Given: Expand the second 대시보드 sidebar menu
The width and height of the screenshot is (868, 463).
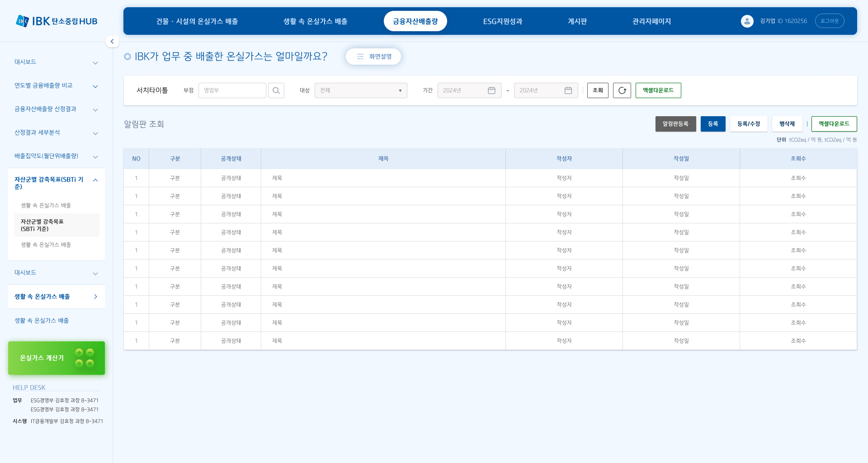Looking at the screenshot, I should pos(56,273).
